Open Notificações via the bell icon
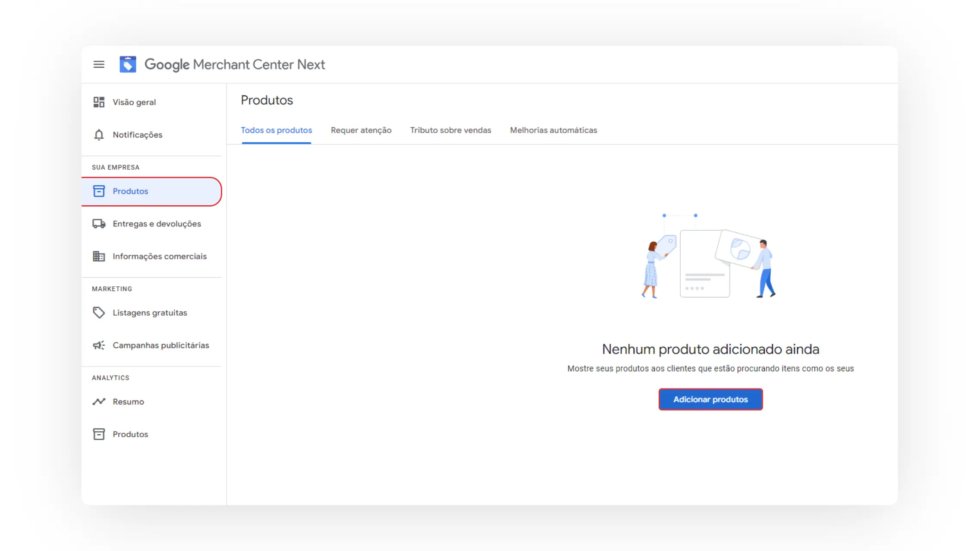The height and width of the screenshot is (551, 980). click(x=99, y=135)
